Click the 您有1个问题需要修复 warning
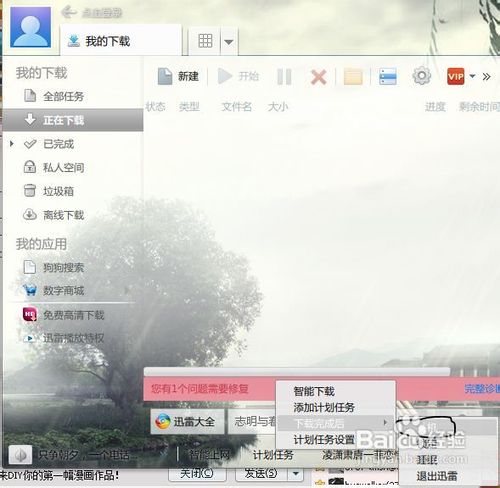Viewport: 500px width, 488px height. click(x=200, y=389)
